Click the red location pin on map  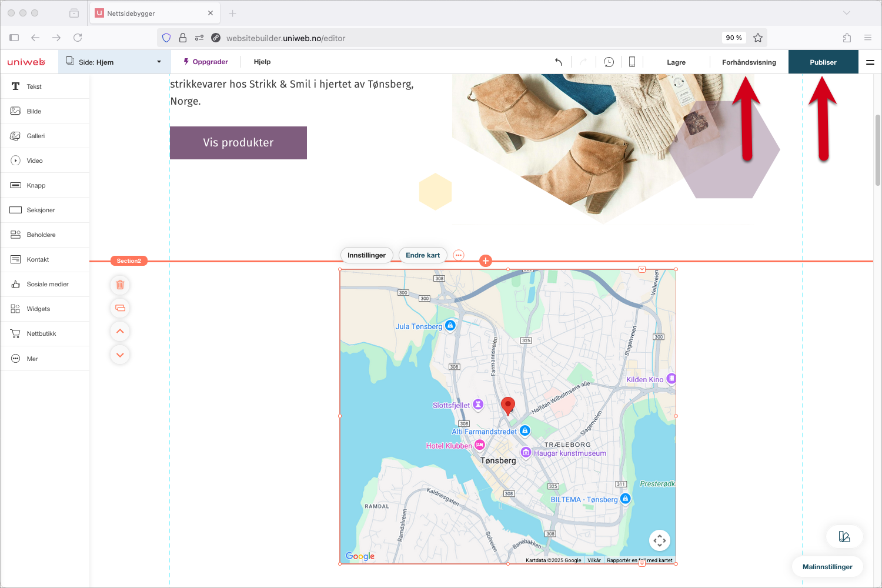tap(507, 406)
